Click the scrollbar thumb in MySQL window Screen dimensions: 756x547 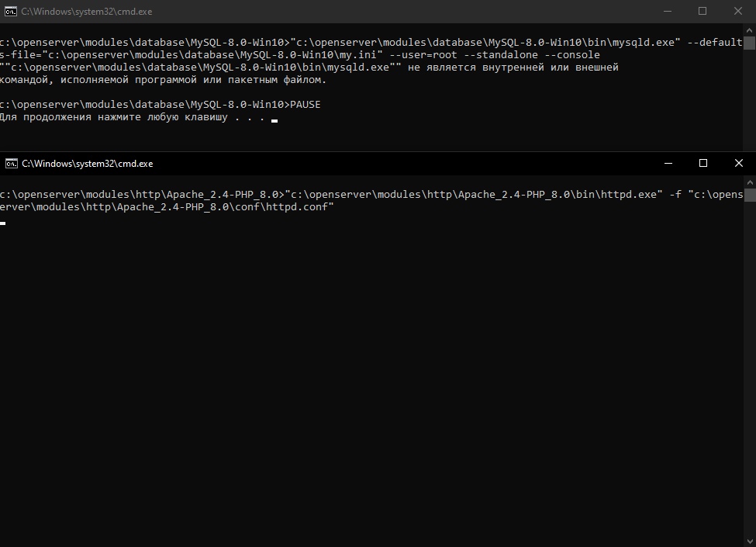coord(750,41)
